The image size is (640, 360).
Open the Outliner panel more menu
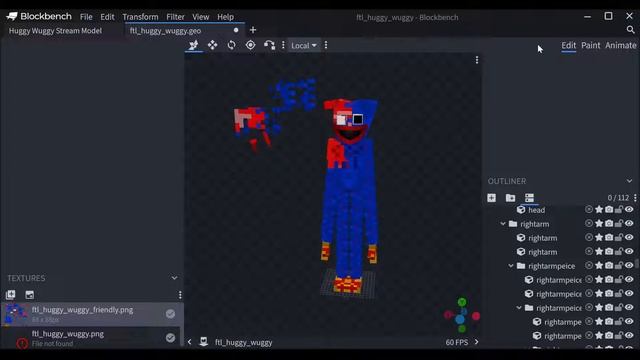(635, 198)
